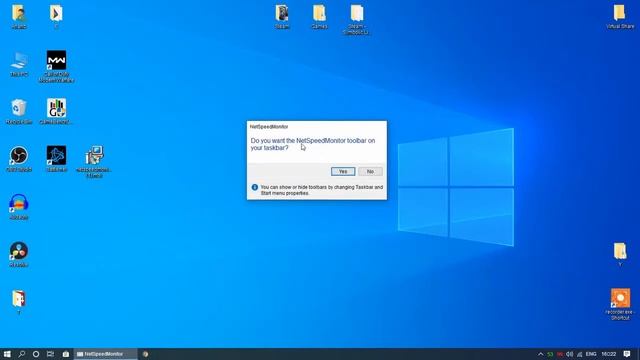The image size is (640, 360).
Task: Expand hidden system tray icons chevron
Action: point(541,354)
